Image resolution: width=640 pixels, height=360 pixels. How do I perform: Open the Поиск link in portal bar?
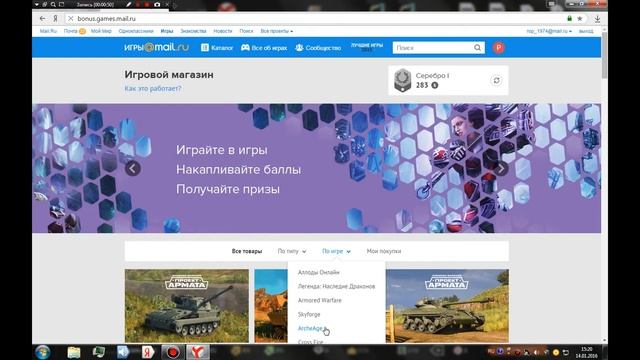coord(246,31)
